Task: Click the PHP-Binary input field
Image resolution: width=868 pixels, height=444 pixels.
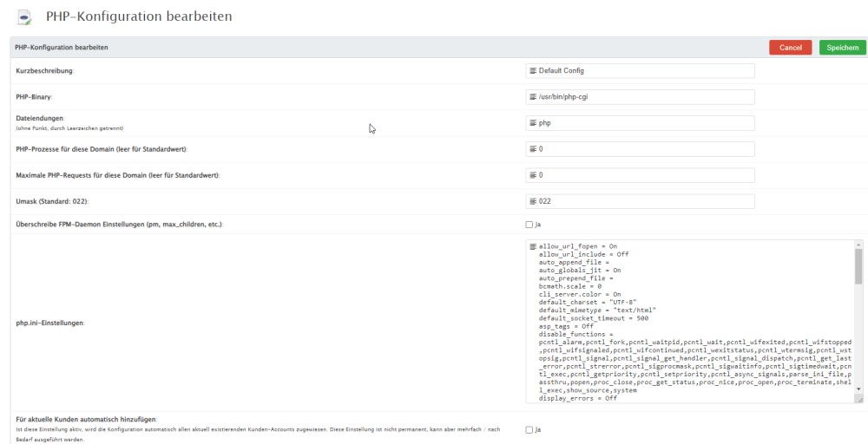Action: (640, 97)
